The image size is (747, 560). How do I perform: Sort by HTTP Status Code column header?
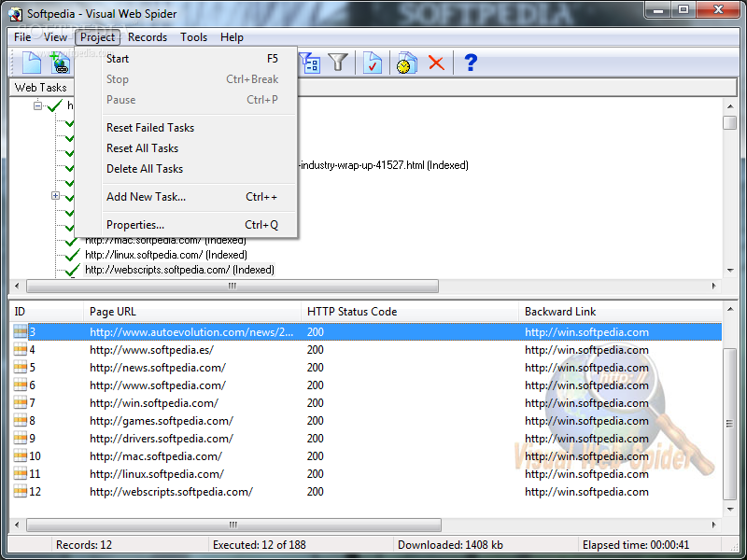coord(410,312)
